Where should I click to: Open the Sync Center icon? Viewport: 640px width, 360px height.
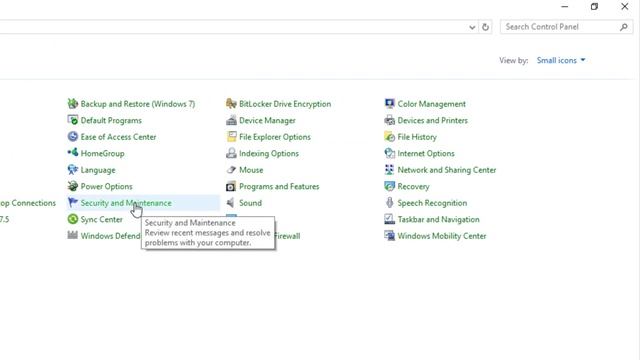(x=73, y=219)
